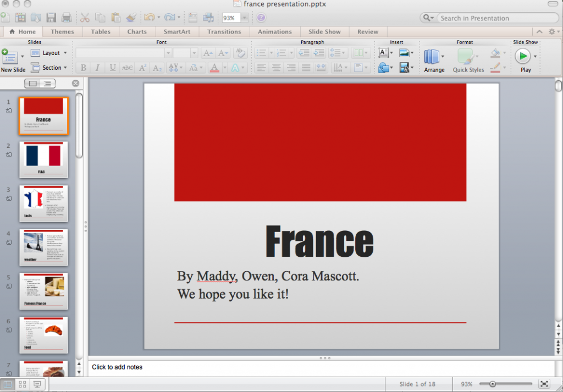The height and width of the screenshot is (392, 563).
Task: Play the slide show
Action: tap(522, 57)
